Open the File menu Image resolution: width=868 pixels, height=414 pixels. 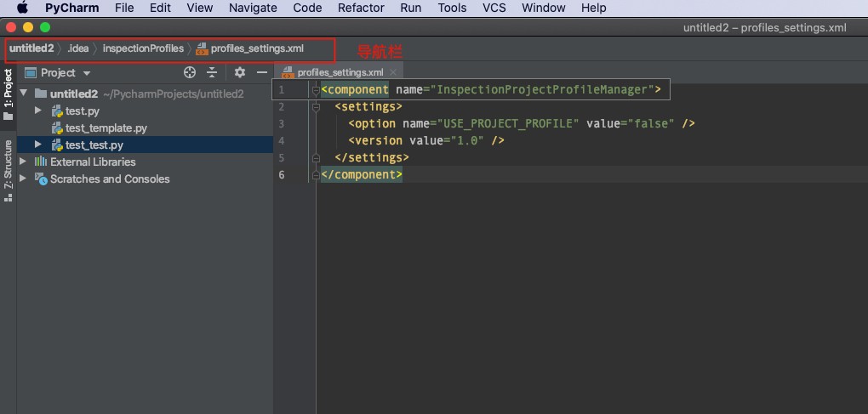[x=124, y=8]
